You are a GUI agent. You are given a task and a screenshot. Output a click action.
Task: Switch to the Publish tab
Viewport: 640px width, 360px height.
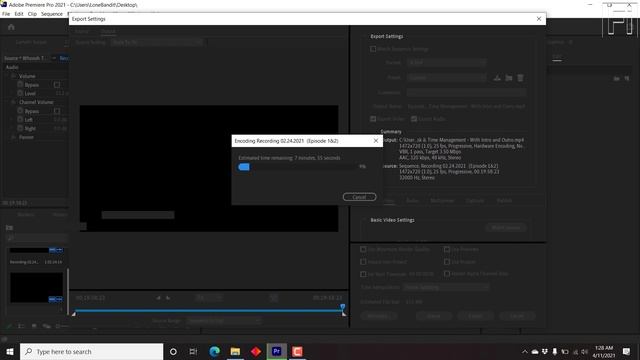tap(504, 201)
